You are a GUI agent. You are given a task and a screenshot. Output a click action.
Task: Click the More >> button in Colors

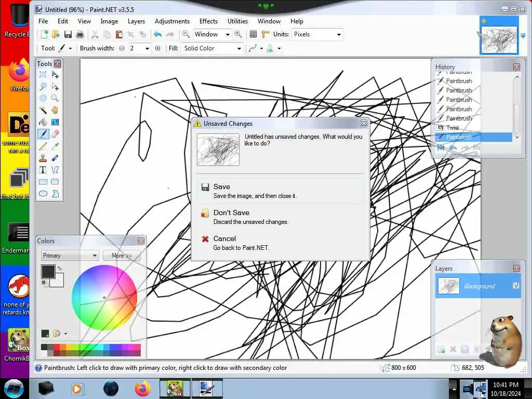click(122, 256)
